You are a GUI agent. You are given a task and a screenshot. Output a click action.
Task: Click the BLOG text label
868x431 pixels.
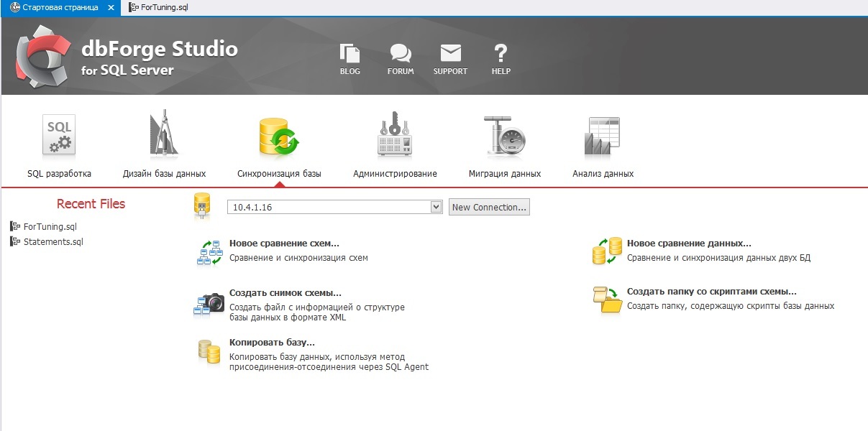pyautogui.click(x=350, y=71)
